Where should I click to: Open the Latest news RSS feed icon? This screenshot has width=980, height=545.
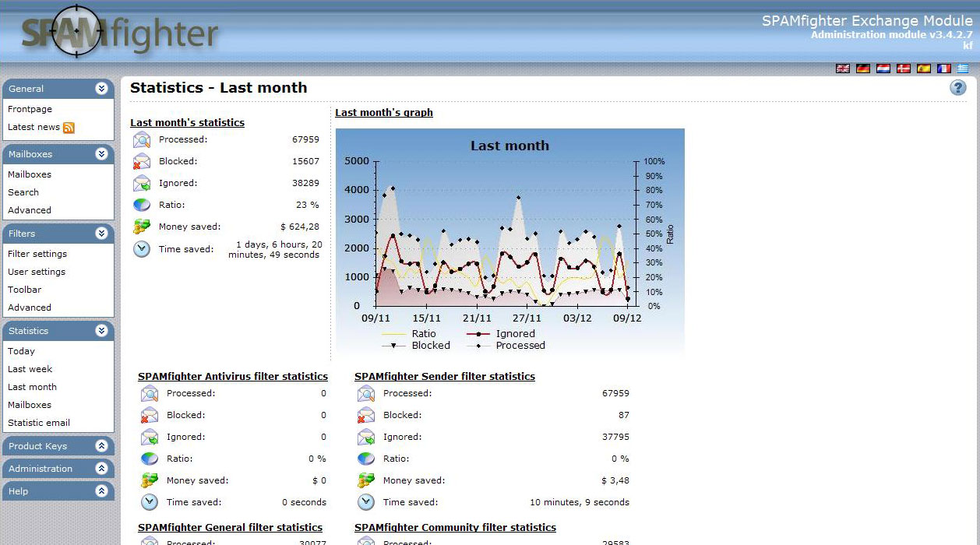tap(69, 128)
